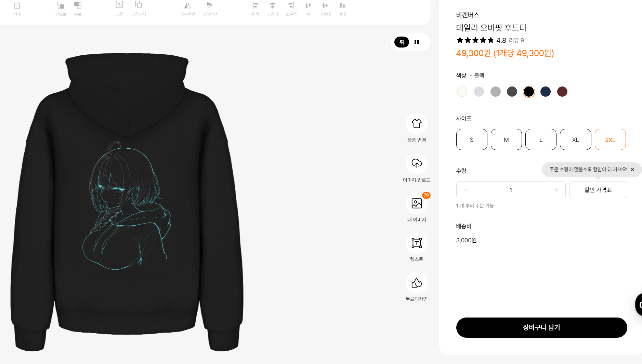The height and width of the screenshot is (364, 642).
Task: Click the 데일리 오버핏 후드티 product title
Action: click(491, 28)
